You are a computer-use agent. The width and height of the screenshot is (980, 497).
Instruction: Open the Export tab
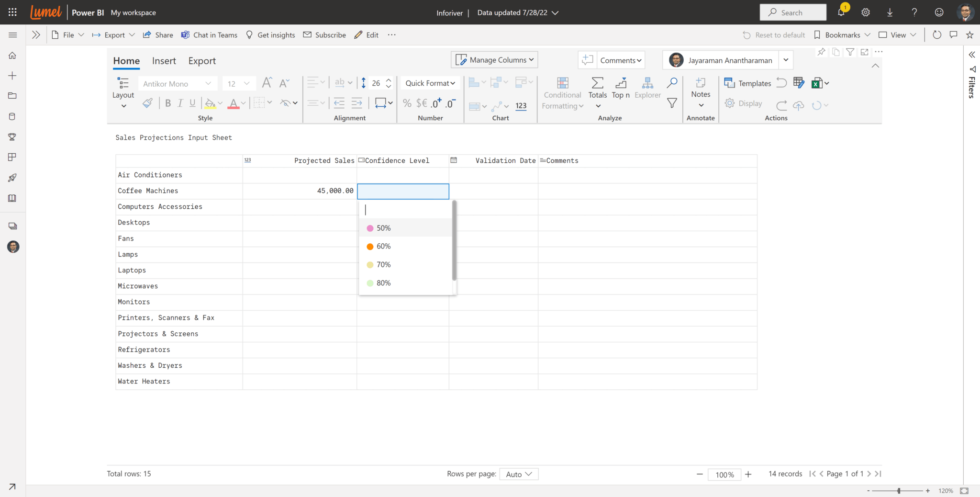pyautogui.click(x=201, y=61)
